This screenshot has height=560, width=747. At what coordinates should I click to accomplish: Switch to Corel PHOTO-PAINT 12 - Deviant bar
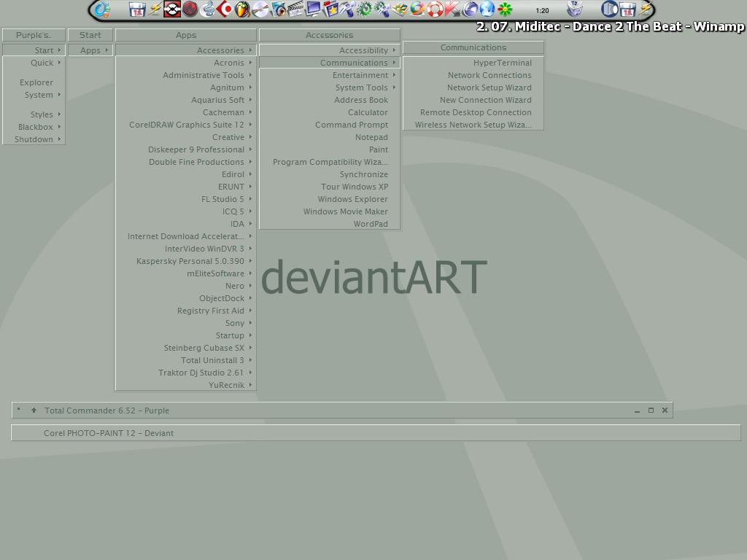[x=376, y=433]
